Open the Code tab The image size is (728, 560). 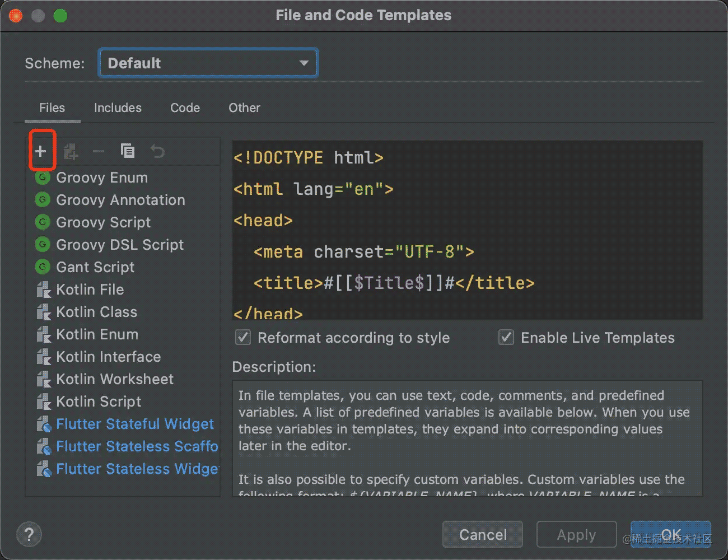pos(185,108)
